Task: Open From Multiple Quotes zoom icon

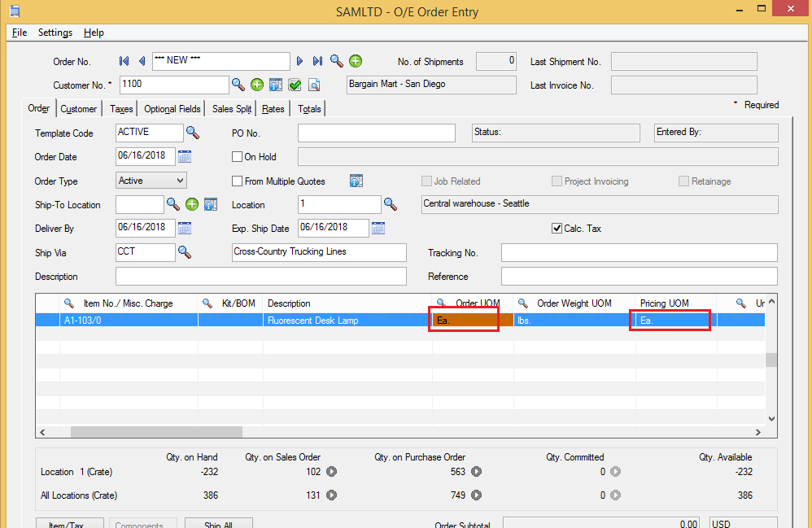Action: (356, 181)
